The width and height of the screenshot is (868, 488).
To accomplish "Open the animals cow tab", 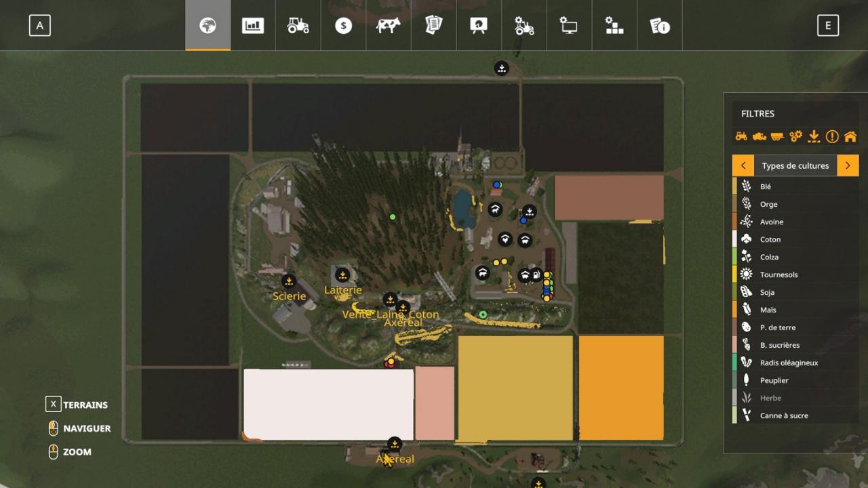I will (389, 26).
